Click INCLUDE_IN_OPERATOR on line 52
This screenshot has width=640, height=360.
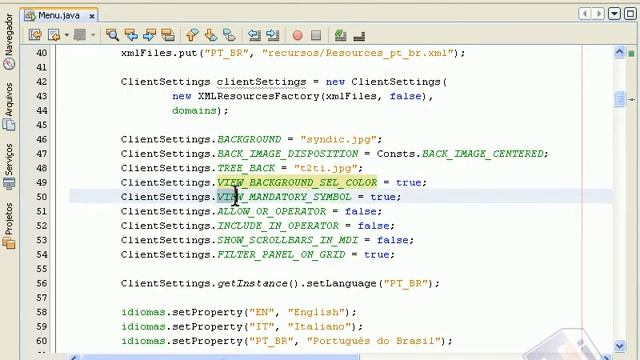pos(278,226)
